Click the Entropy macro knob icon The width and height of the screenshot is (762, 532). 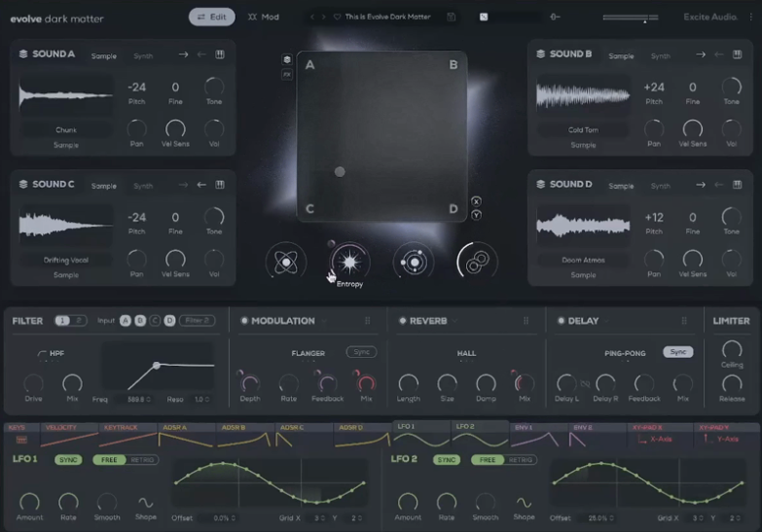point(349,262)
